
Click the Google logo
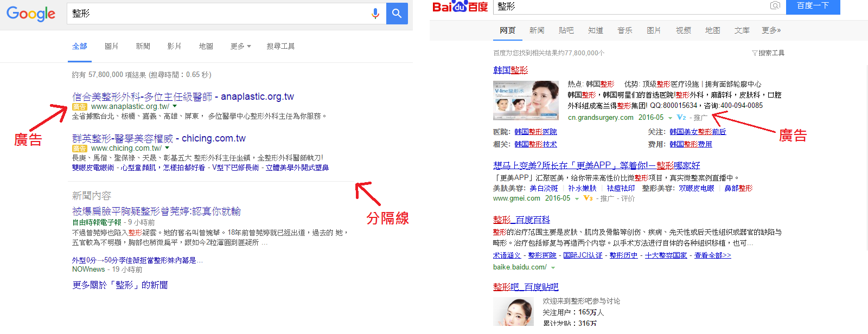31,14
